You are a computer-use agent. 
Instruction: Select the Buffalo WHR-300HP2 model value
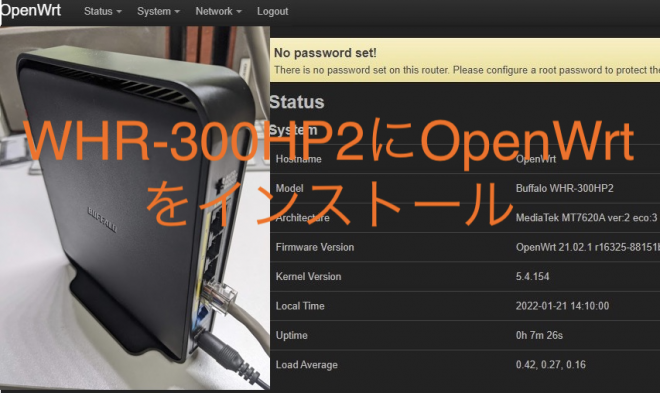coord(564,188)
